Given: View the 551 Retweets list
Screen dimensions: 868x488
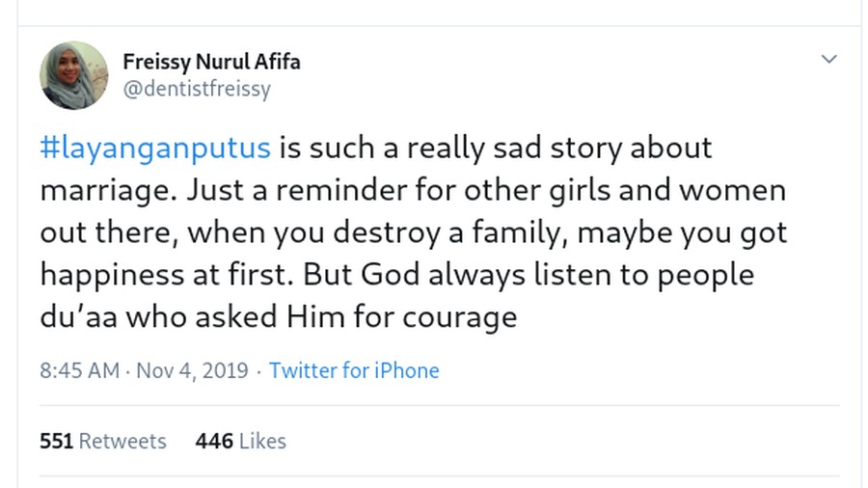Looking at the screenshot, I should (103, 441).
